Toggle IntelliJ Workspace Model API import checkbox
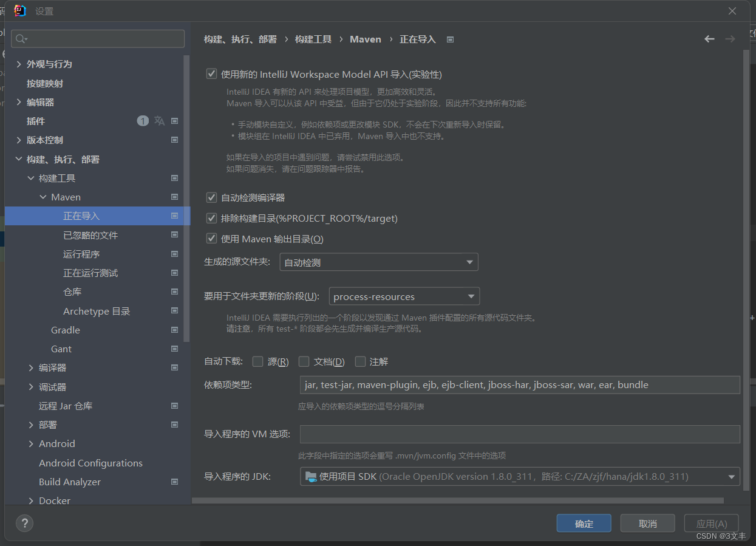Screen dimensions: 756x546 (211, 74)
